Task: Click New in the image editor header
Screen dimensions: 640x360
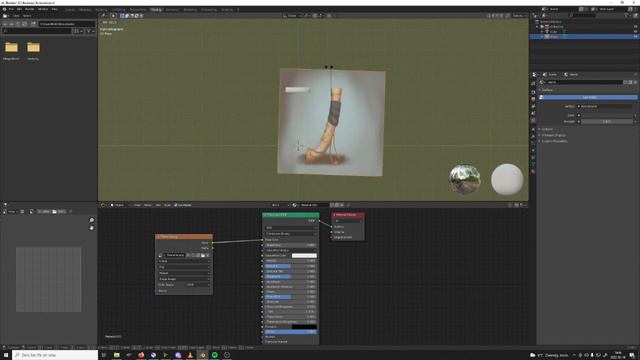Action: 44,211
